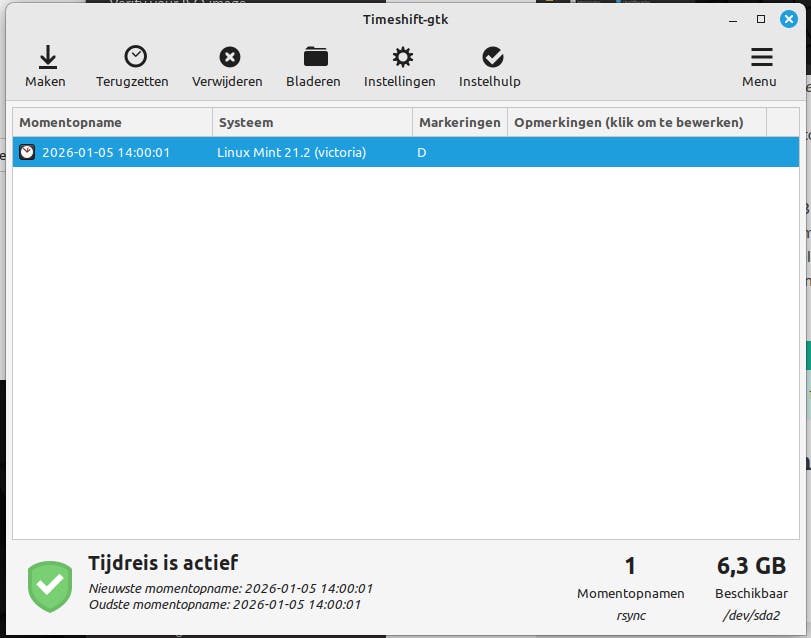Click the 'D' tag in Markeringen column
811x638 pixels.
coord(422,153)
